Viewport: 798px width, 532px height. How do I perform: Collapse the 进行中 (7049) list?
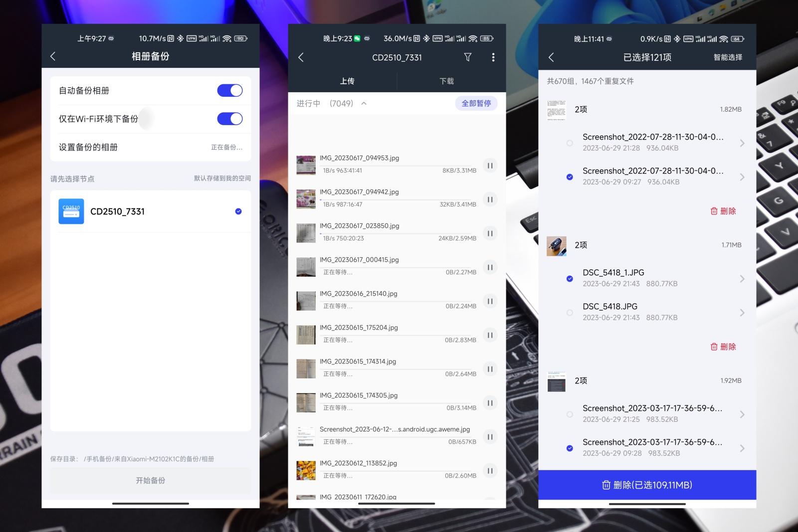pos(364,103)
